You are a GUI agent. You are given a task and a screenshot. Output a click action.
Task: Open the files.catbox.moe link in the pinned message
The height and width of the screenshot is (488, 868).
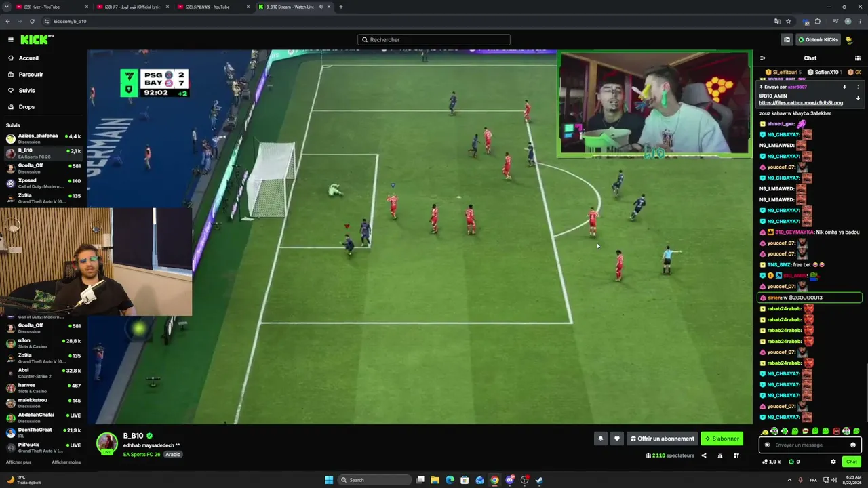[x=801, y=103]
